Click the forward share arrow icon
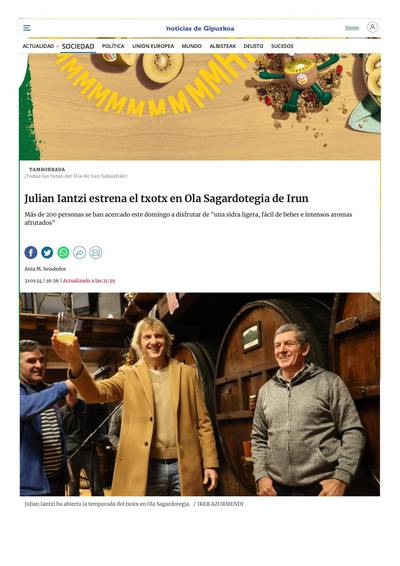Viewport: 400px width, 566px height. 79,252
